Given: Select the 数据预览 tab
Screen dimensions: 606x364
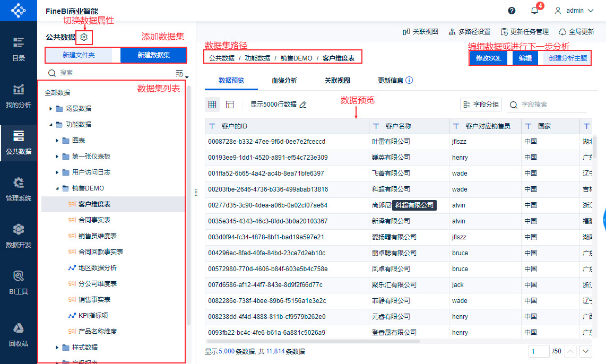Looking at the screenshot, I should click(231, 80).
